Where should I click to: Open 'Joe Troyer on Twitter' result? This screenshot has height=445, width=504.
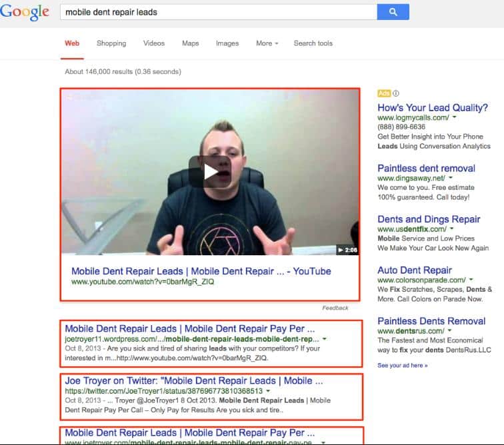(x=193, y=381)
